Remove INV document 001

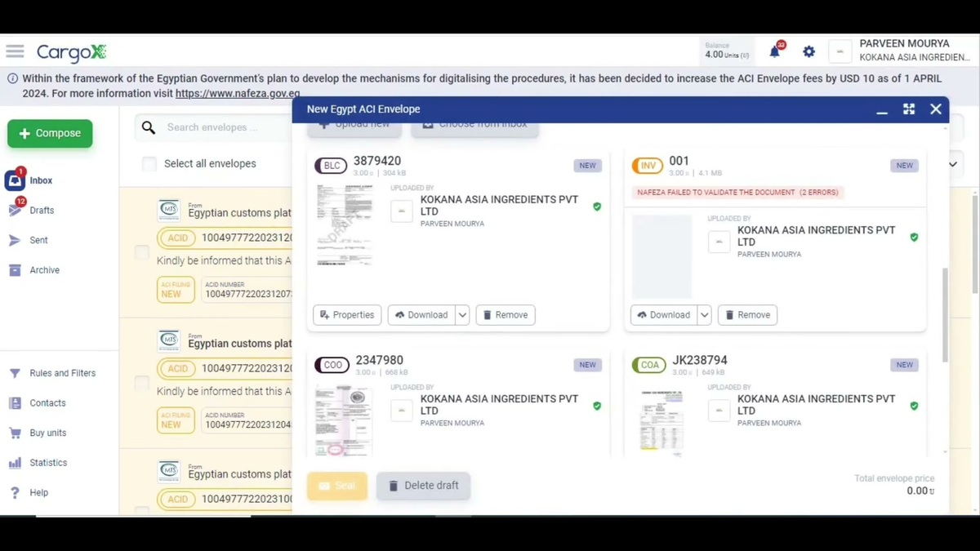pos(747,315)
